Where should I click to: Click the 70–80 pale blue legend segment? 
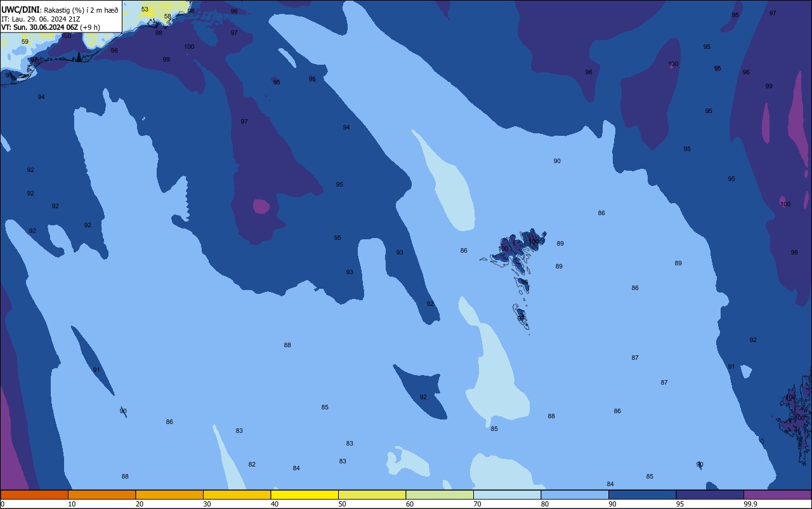507,494
